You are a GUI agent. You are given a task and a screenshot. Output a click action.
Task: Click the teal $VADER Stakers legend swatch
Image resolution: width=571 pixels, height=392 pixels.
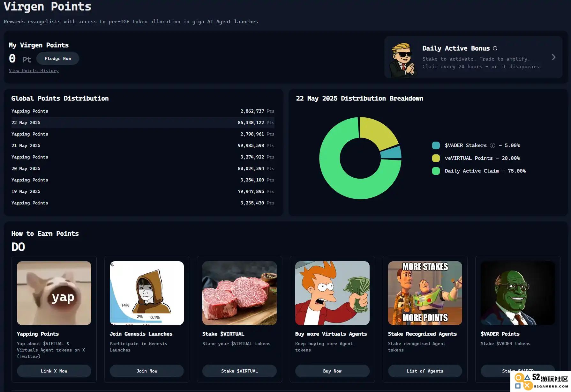coord(436,145)
